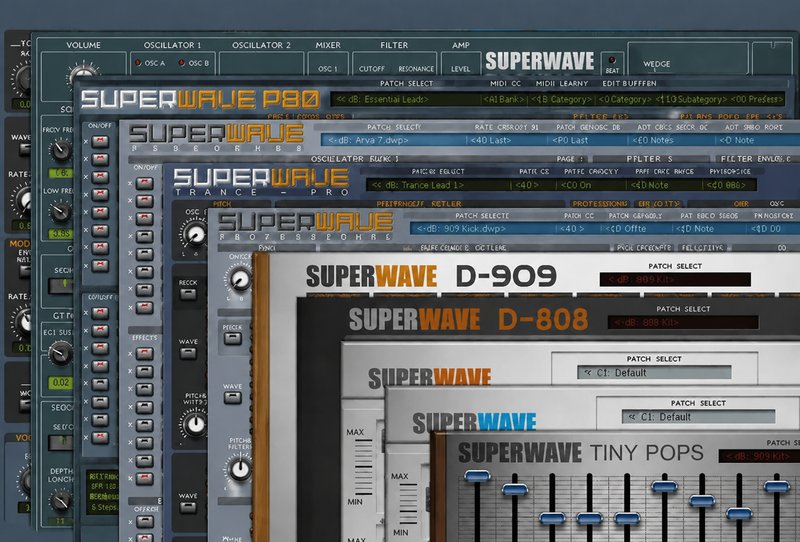Click the lowest visible WAVE button in Trance-Pro
The width and height of the screenshot is (800, 542).
pyautogui.click(x=188, y=507)
